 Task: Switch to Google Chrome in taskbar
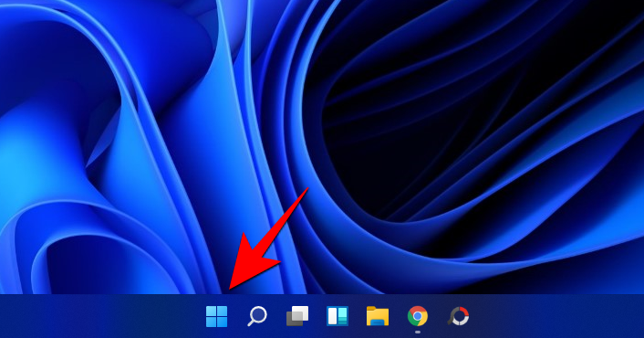pyautogui.click(x=417, y=316)
